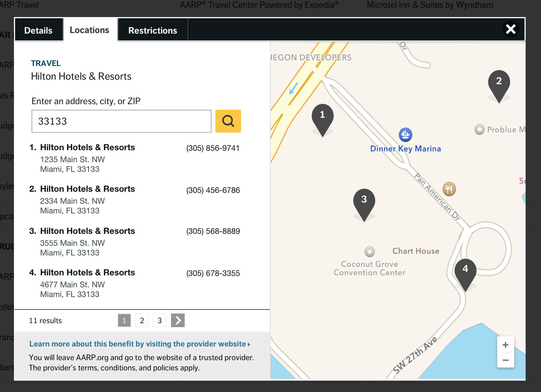Click the restaurant icon near Pan American Dr
This screenshot has width=541, height=392.
click(449, 189)
